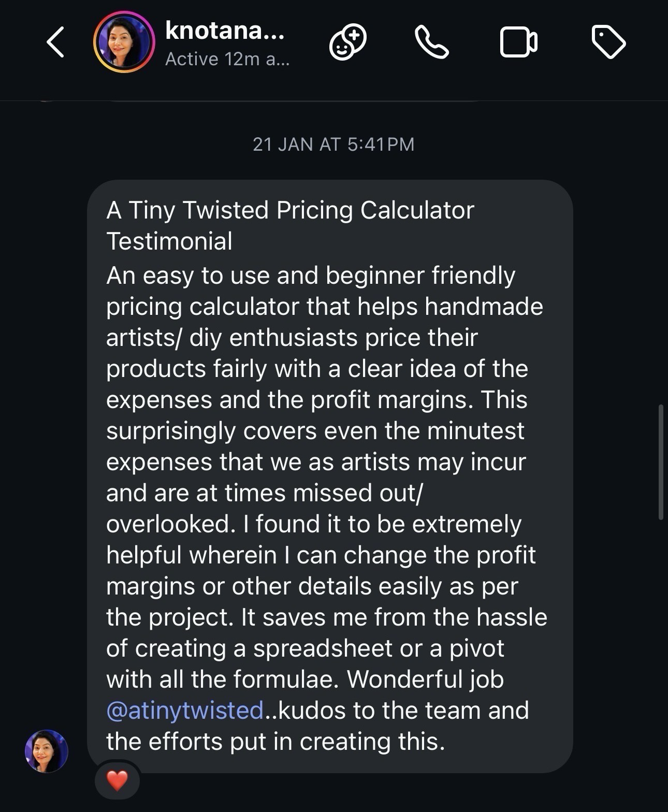This screenshot has width=668, height=812.
Task: Tap the "21 JAN AT 5:41PM" timestamp
Action: click(333, 144)
